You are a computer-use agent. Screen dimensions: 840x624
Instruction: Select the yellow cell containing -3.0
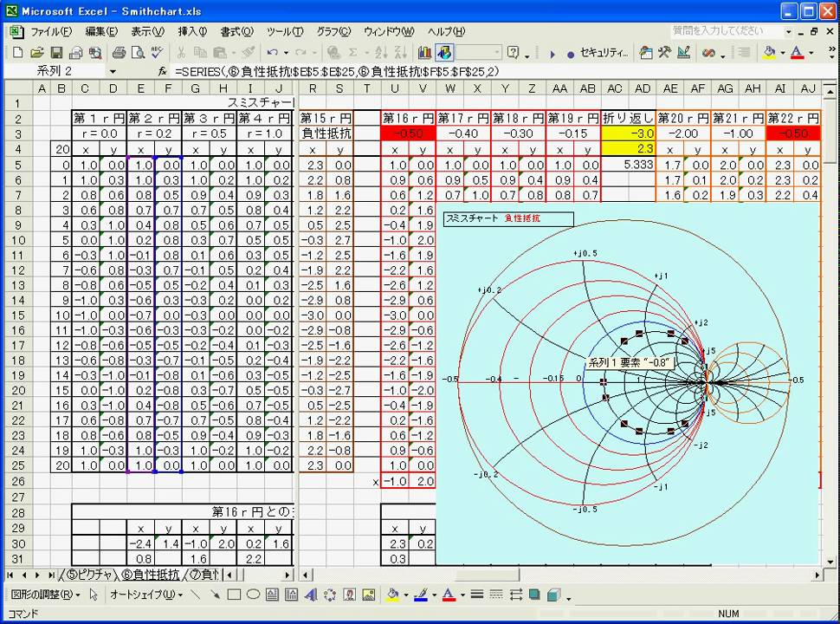coord(629,133)
